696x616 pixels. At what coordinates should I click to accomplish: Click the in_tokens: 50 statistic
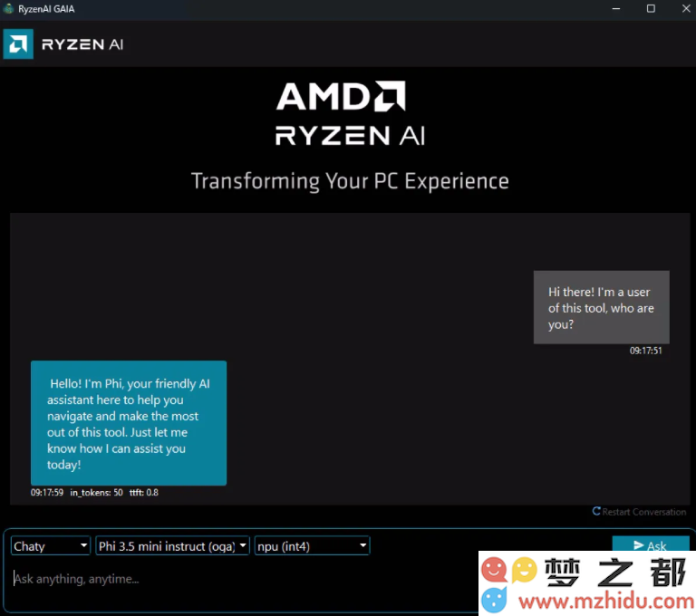tap(96, 492)
